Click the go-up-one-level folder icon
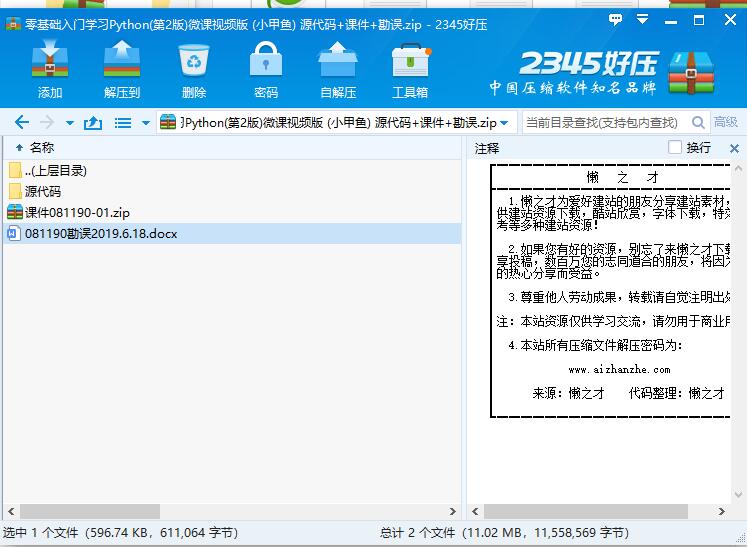The width and height of the screenshot is (747, 547). tap(93, 123)
